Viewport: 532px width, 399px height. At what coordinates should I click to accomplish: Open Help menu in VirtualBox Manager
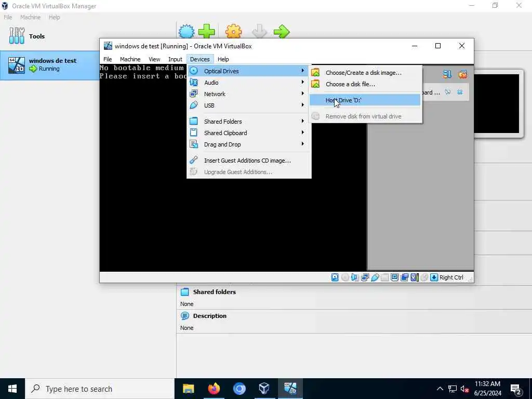pos(54,17)
